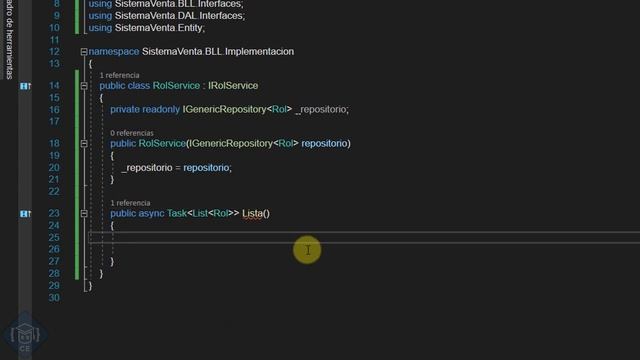Click '_repositorio = repositorio;' assignment on line 20
640x360 pixels.
(176, 168)
